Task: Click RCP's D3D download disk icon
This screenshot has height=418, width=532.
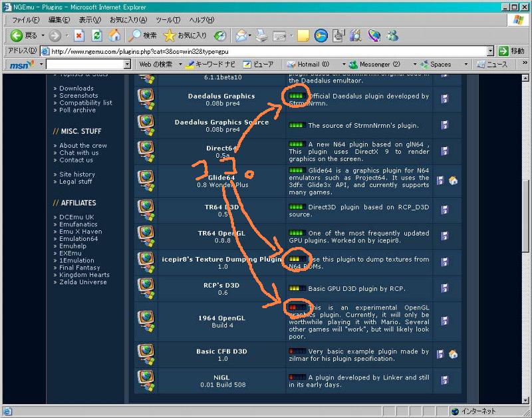Action: (444, 289)
